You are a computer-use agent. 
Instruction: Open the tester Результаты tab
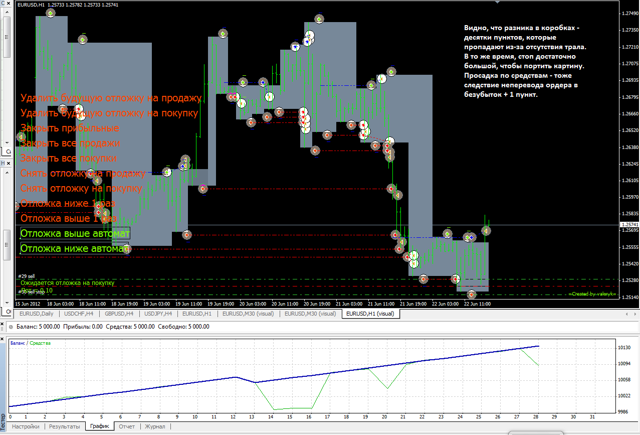pyautogui.click(x=64, y=426)
